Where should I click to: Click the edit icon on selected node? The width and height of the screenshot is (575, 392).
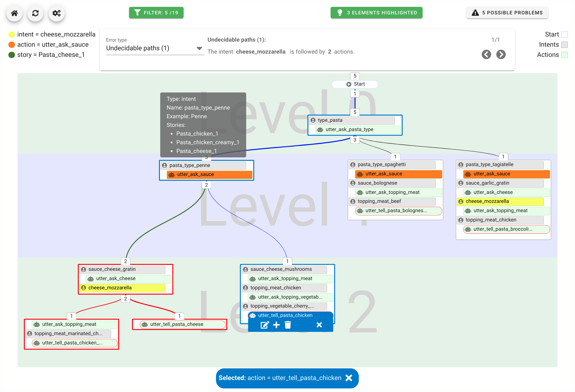(x=265, y=325)
